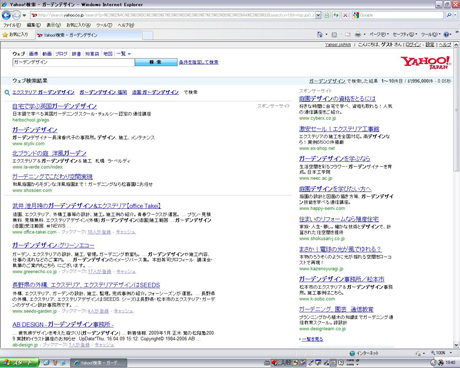Viewport: 460px width, 368px height.
Task: Click the blue Help icon in command bar
Action: tap(447, 34)
